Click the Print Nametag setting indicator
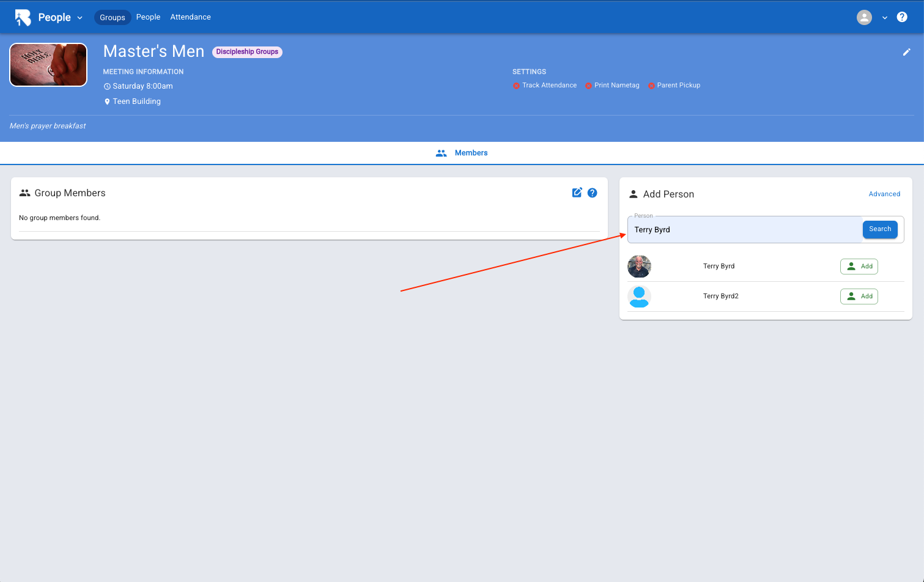The width and height of the screenshot is (924, 582). 588,86
